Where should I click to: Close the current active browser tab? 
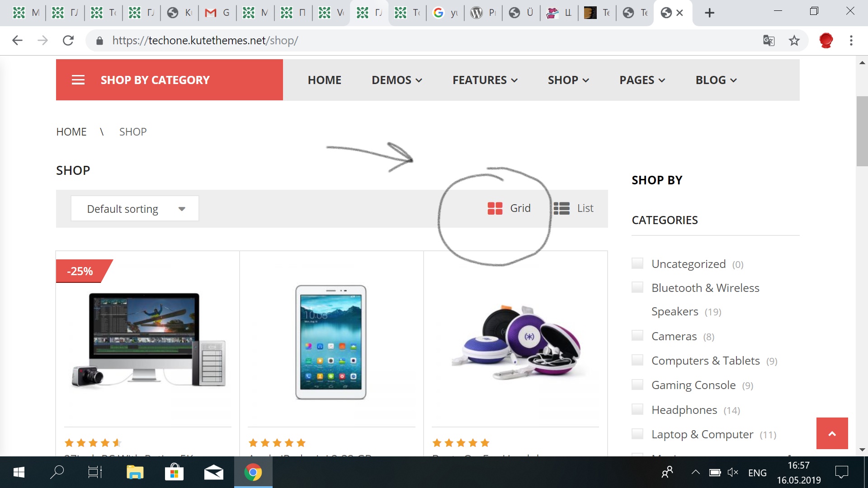coord(679,13)
